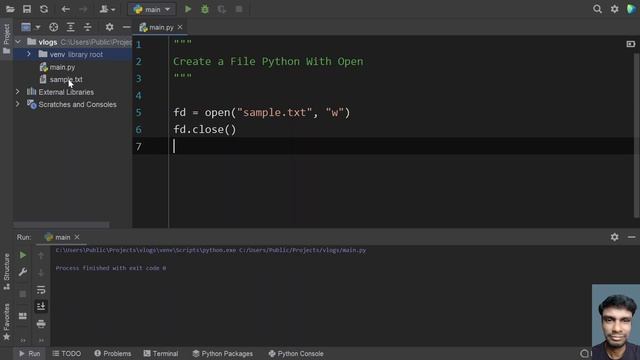The height and width of the screenshot is (360, 640).
Task: Click line number 7 in the gutter
Action: click(x=139, y=147)
